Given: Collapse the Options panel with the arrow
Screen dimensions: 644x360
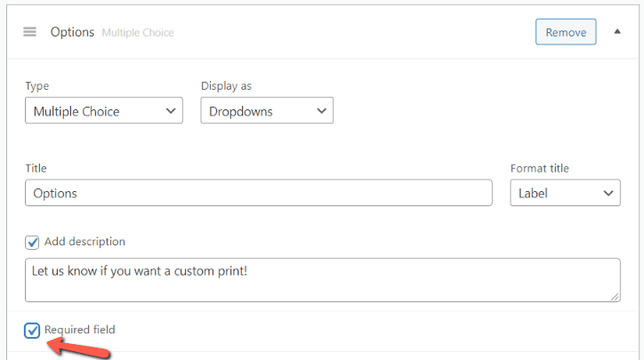Looking at the screenshot, I should [617, 32].
